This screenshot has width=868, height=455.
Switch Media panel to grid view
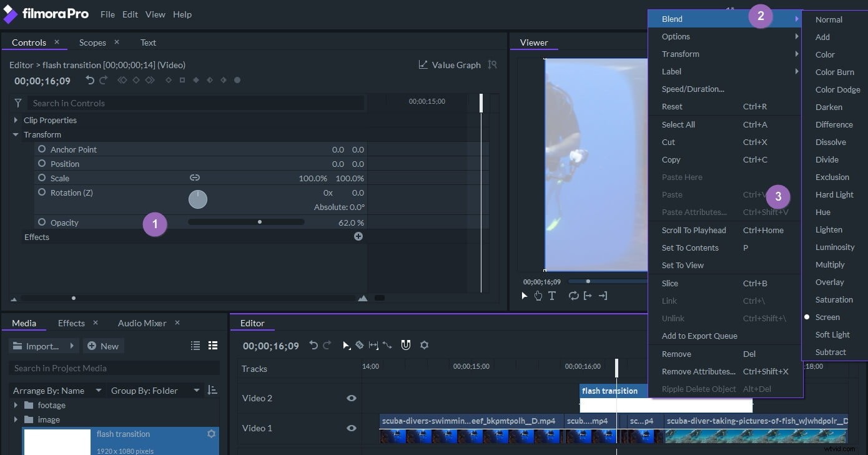click(x=213, y=345)
